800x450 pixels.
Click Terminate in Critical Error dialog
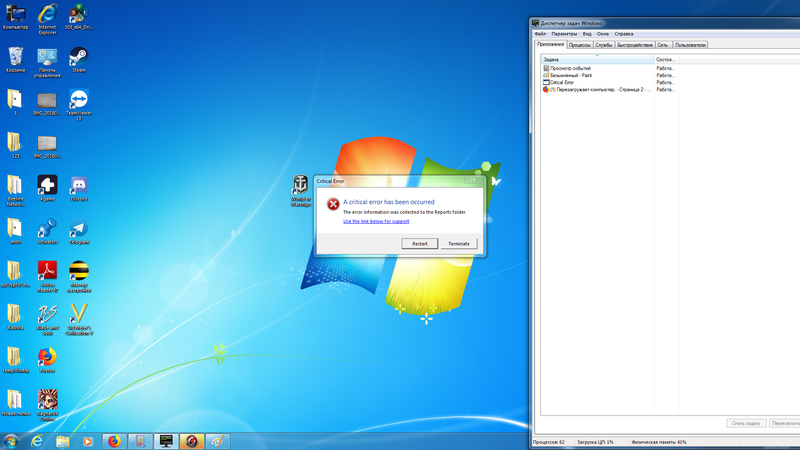click(x=459, y=243)
